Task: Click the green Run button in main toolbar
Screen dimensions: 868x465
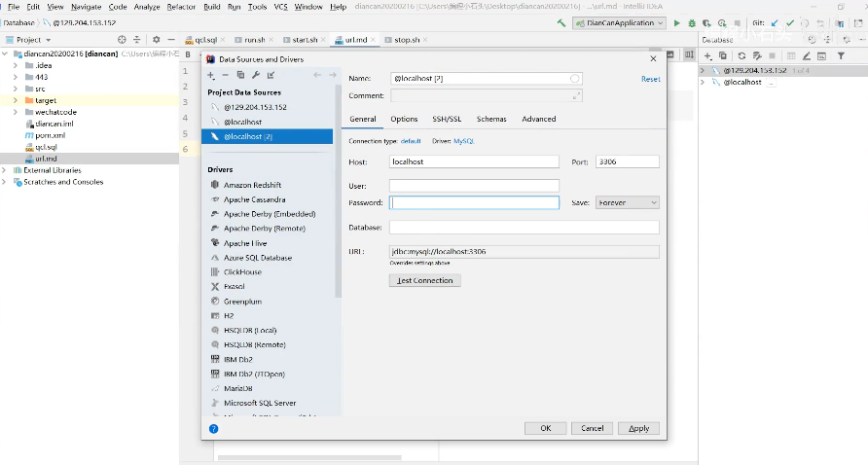Action: (x=676, y=23)
